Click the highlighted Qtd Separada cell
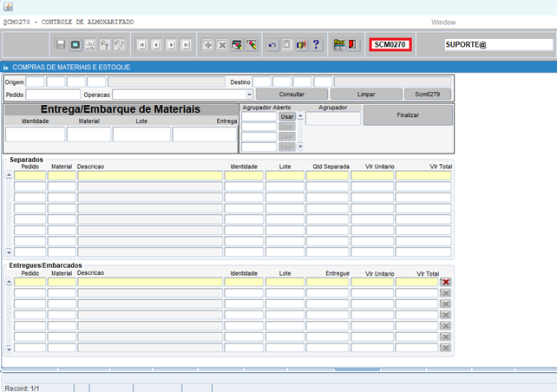This screenshot has width=557, height=392. tap(328, 175)
